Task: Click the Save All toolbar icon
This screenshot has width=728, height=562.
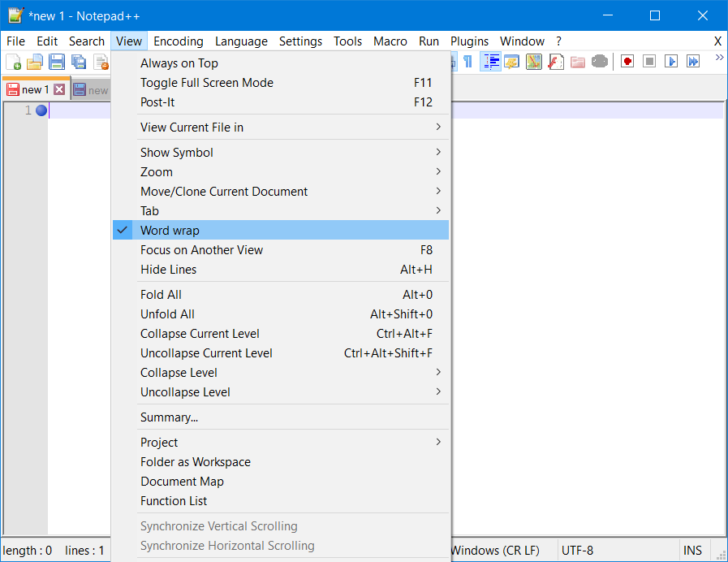Action: coord(77,60)
